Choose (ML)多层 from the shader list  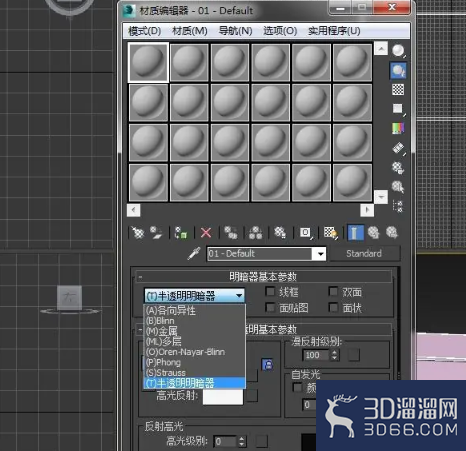194,342
